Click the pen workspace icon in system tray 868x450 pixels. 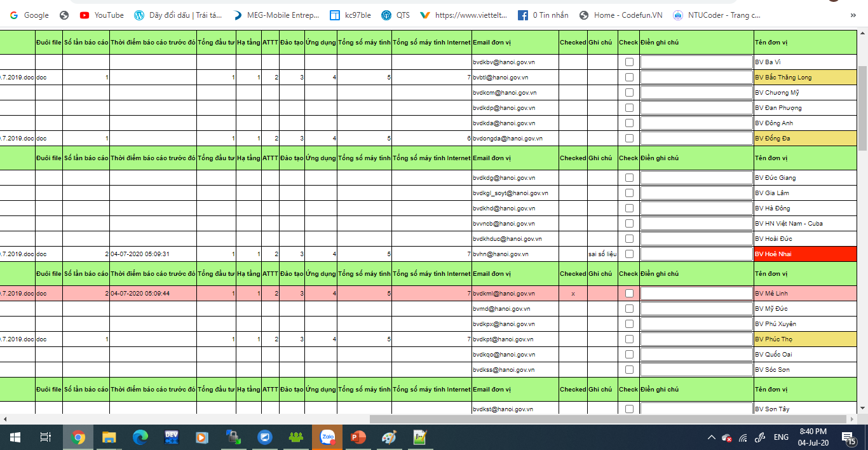click(759, 437)
